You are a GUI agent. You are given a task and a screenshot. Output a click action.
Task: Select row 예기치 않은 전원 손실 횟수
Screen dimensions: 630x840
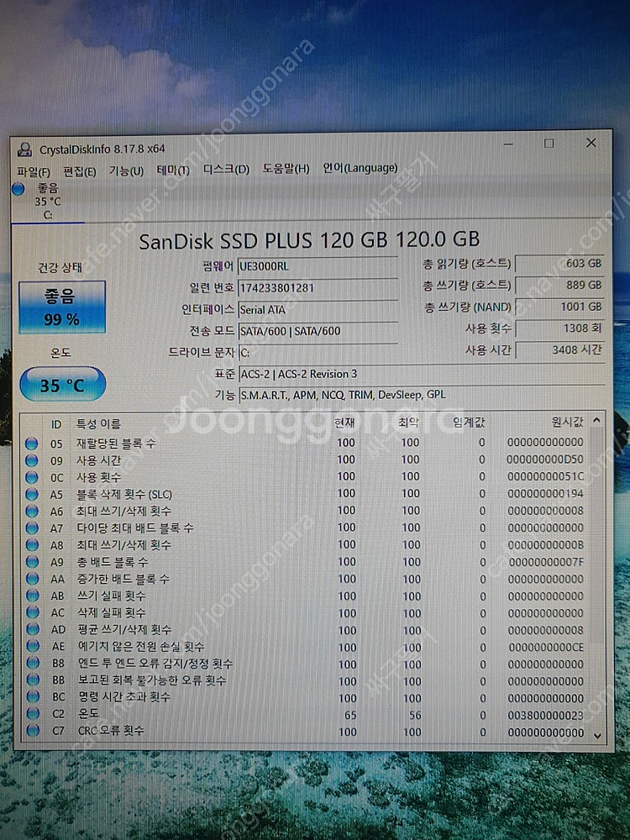pyautogui.click(x=306, y=647)
